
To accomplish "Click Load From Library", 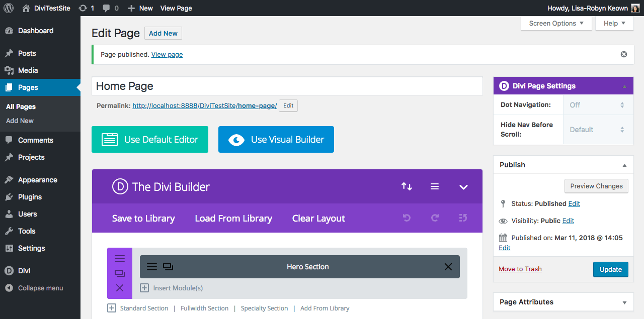I will [x=233, y=219].
